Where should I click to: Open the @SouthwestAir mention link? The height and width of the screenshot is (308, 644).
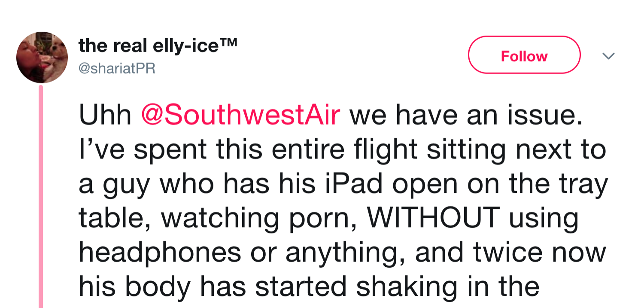pos(240,115)
